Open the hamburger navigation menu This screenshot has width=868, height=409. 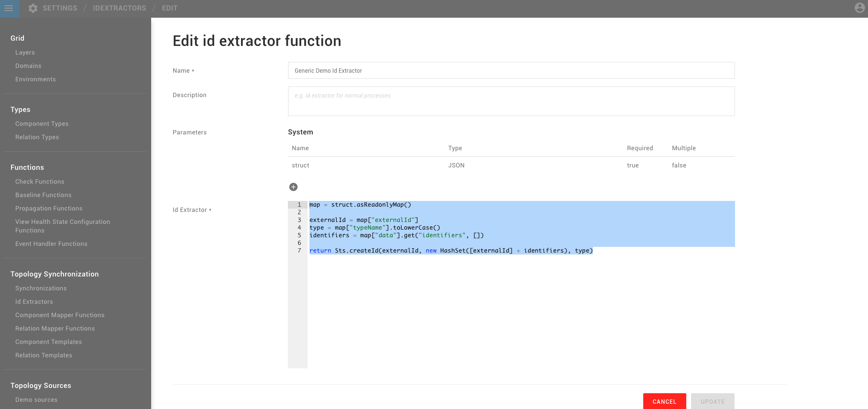9,8
